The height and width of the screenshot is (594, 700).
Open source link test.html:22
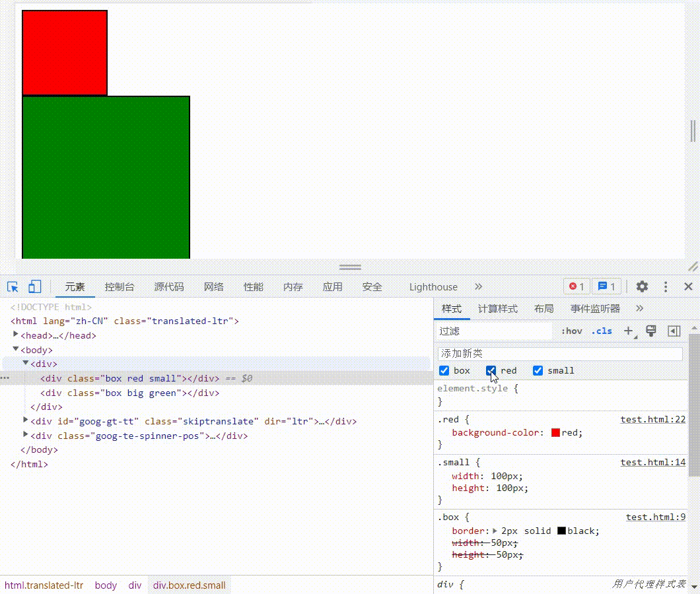click(x=652, y=419)
